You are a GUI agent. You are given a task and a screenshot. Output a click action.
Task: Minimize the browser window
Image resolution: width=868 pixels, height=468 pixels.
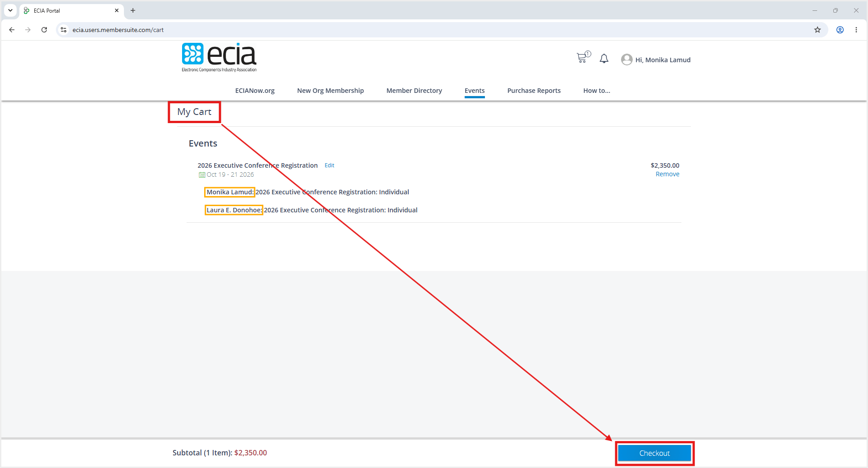815,10
